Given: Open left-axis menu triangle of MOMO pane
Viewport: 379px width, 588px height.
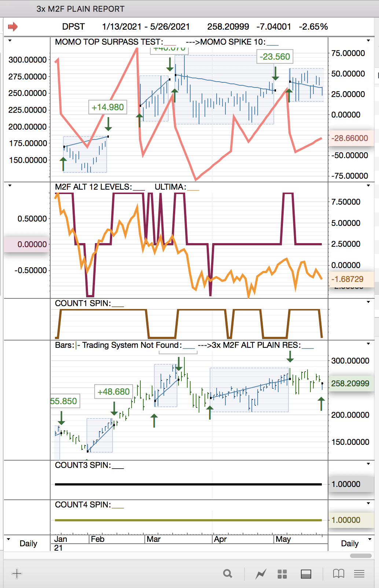Looking at the screenshot, I should click(x=10, y=41).
